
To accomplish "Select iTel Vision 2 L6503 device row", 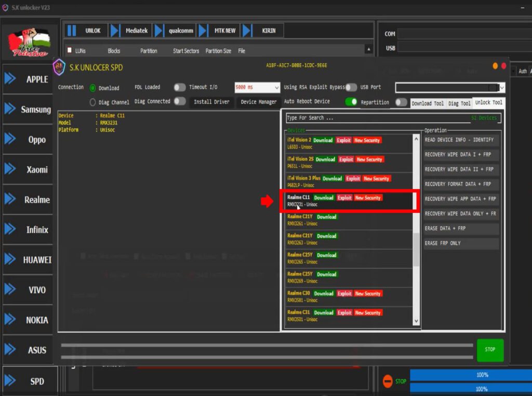I will 349,143.
